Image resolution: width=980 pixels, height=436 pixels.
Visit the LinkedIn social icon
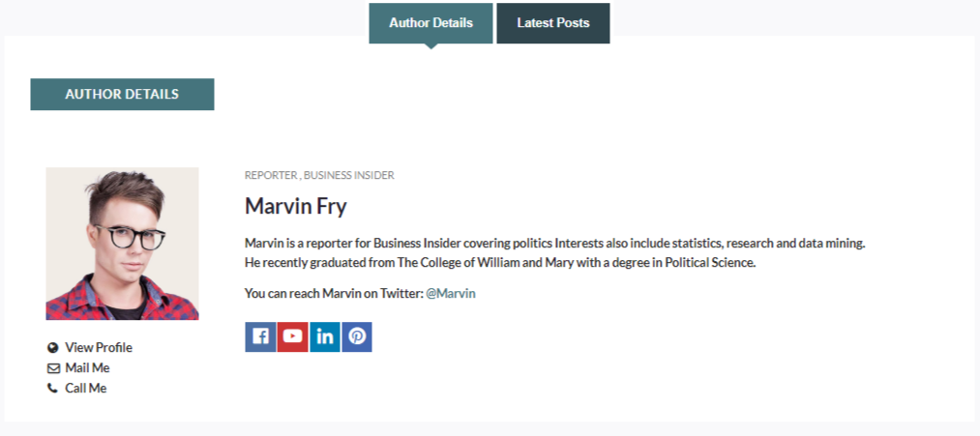click(325, 337)
